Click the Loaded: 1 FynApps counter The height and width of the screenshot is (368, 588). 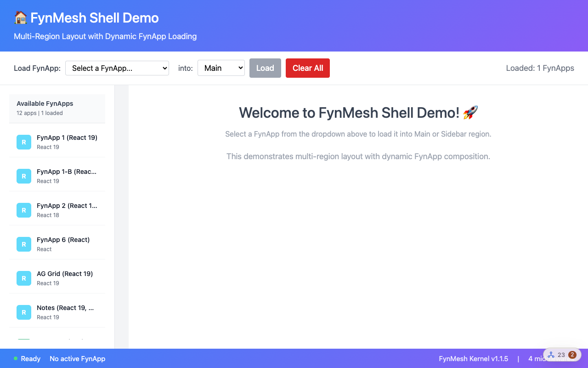click(540, 68)
